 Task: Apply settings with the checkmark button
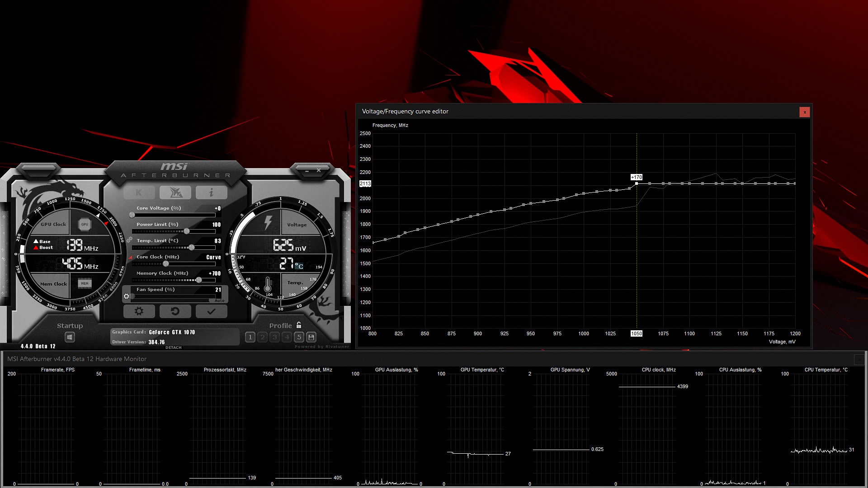(211, 311)
